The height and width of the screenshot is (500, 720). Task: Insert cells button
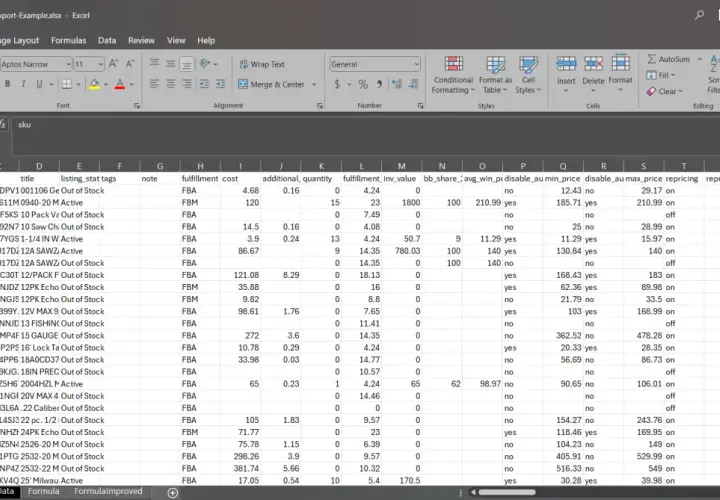pyautogui.click(x=566, y=73)
